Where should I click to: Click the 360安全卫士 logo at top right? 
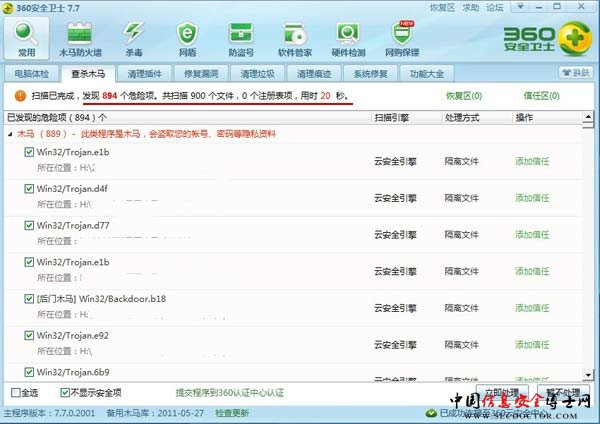[548, 38]
